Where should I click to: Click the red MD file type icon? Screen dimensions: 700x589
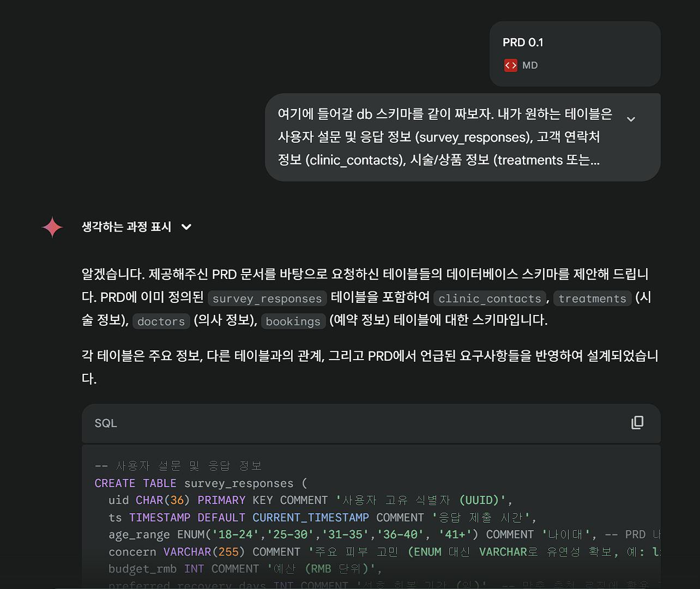tap(510, 65)
